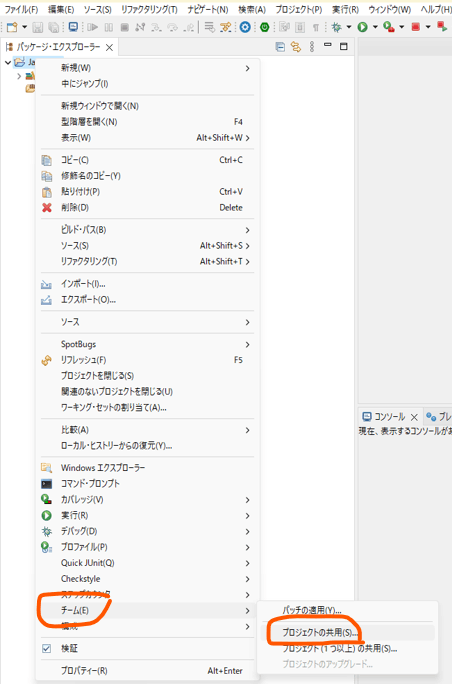Select プロジェクトの共用(S)... in the submenu

(347, 633)
